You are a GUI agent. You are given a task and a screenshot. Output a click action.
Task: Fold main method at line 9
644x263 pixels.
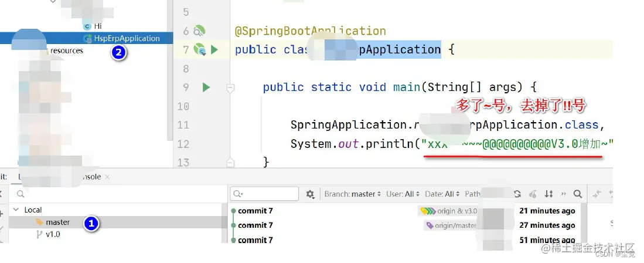230,87
